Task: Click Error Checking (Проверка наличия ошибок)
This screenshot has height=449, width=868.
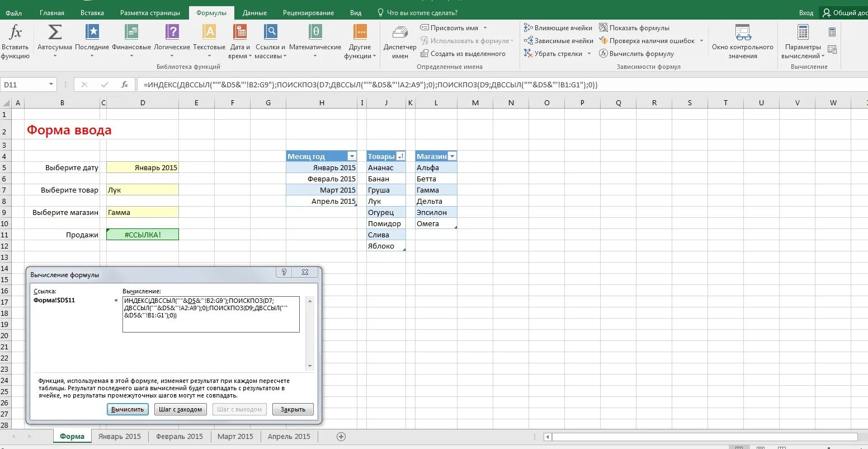Action: pyautogui.click(x=647, y=41)
